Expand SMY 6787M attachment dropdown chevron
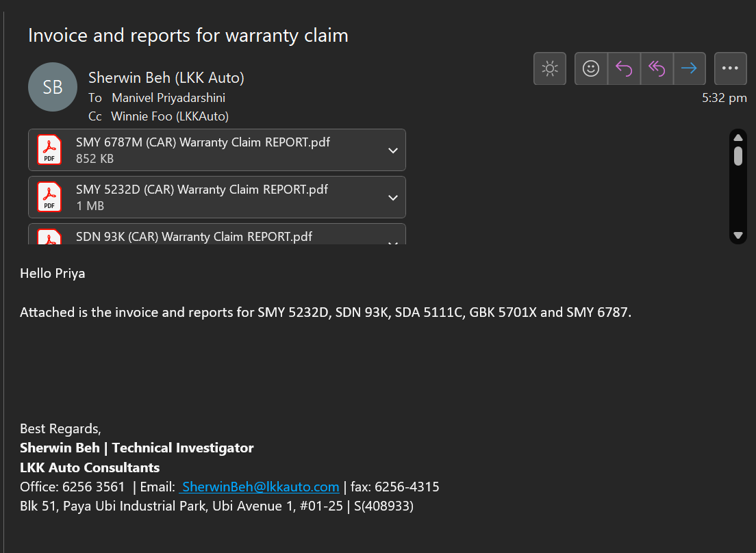 coord(393,151)
